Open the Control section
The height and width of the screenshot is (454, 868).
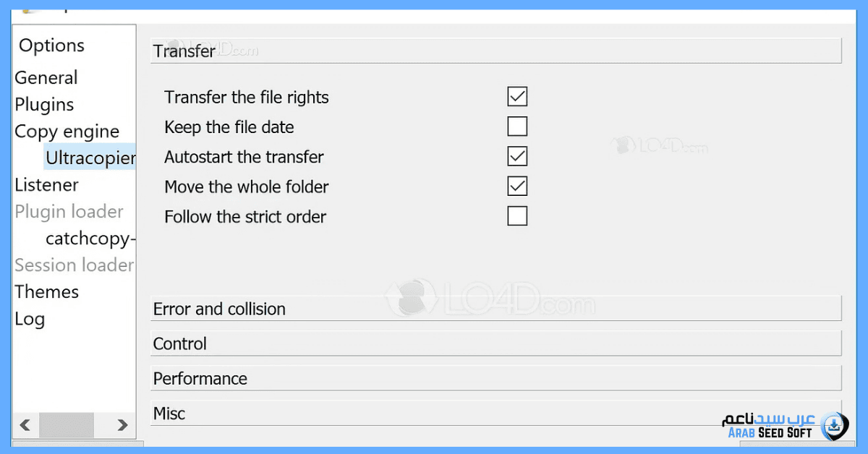click(x=495, y=344)
